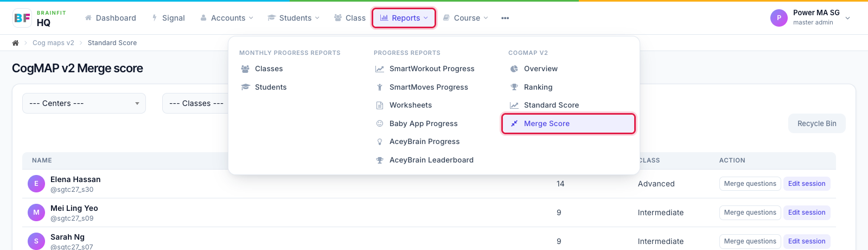Go to the Dashboard page
The height and width of the screenshot is (250, 868).
111,18
